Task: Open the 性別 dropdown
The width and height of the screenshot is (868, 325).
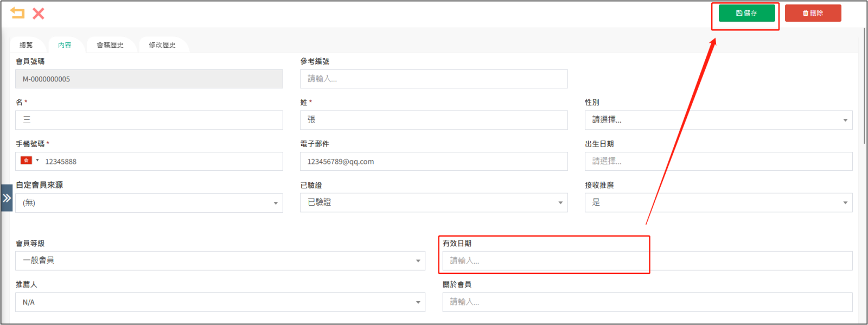Action: pos(718,120)
